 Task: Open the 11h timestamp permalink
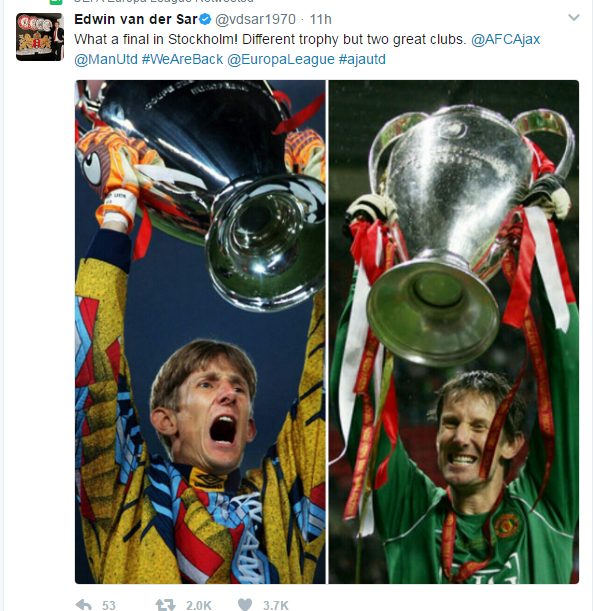(x=320, y=19)
